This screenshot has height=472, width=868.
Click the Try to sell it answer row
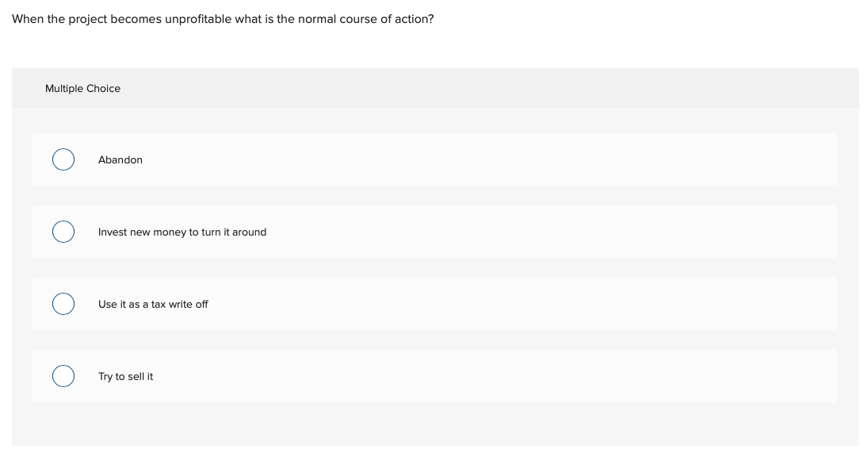pos(434,376)
